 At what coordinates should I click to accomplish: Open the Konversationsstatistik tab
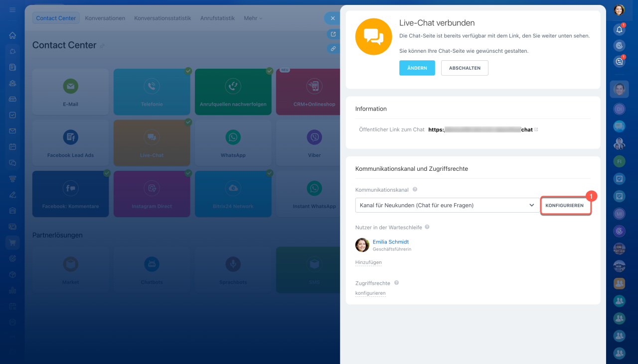162,18
